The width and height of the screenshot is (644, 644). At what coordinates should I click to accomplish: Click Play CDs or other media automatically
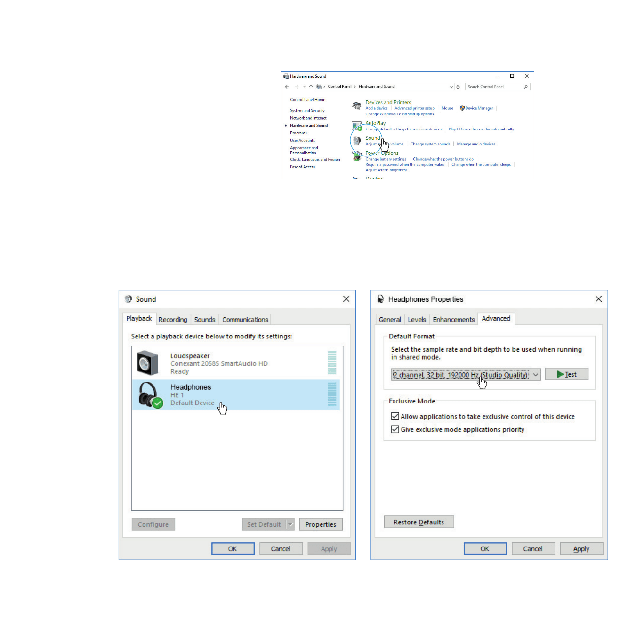[x=481, y=129]
